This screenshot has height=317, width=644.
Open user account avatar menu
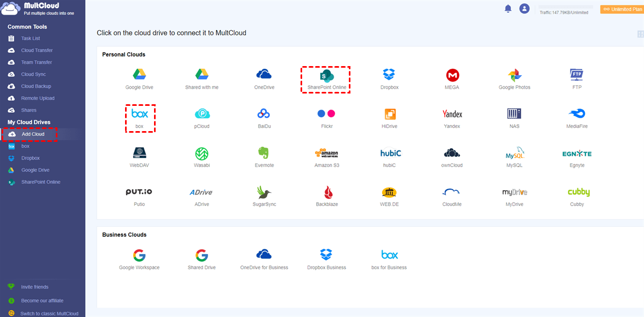click(524, 9)
